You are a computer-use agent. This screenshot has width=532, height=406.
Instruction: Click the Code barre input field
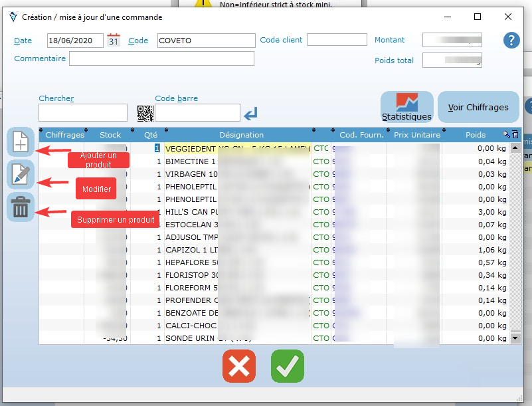click(x=197, y=113)
